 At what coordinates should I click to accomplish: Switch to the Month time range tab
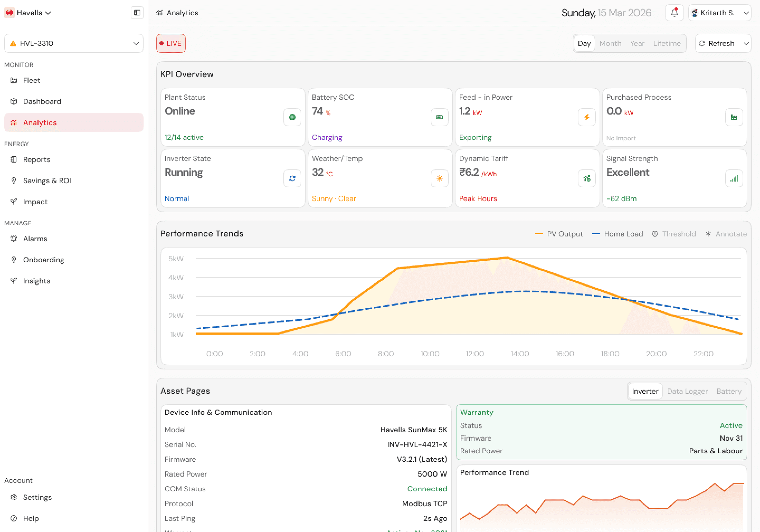pyautogui.click(x=610, y=43)
